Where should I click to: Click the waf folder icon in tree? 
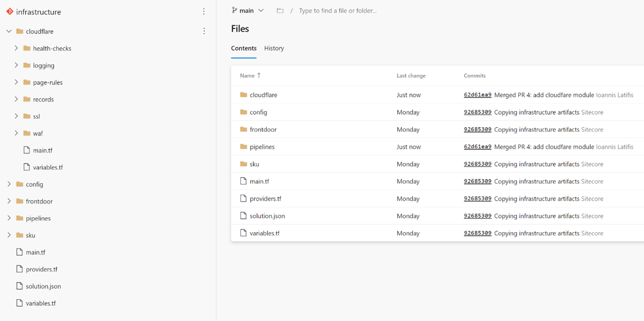point(27,133)
